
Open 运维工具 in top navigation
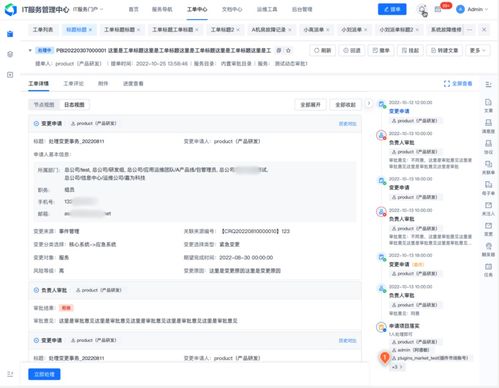pyautogui.click(x=267, y=9)
